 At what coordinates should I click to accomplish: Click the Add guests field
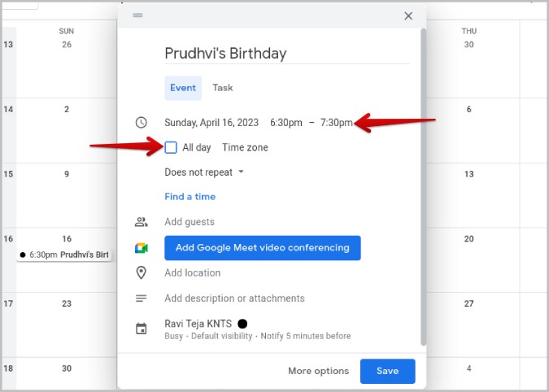coord(190,222)
